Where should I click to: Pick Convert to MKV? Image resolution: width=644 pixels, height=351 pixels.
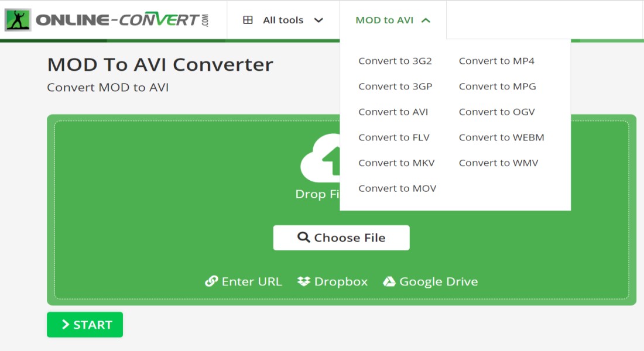[x=396, y=163]
